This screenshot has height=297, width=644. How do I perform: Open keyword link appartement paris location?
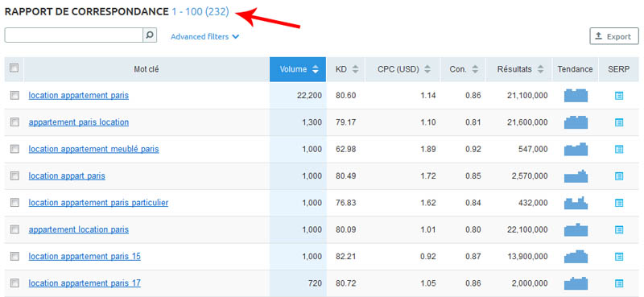(x=78, y=122)
